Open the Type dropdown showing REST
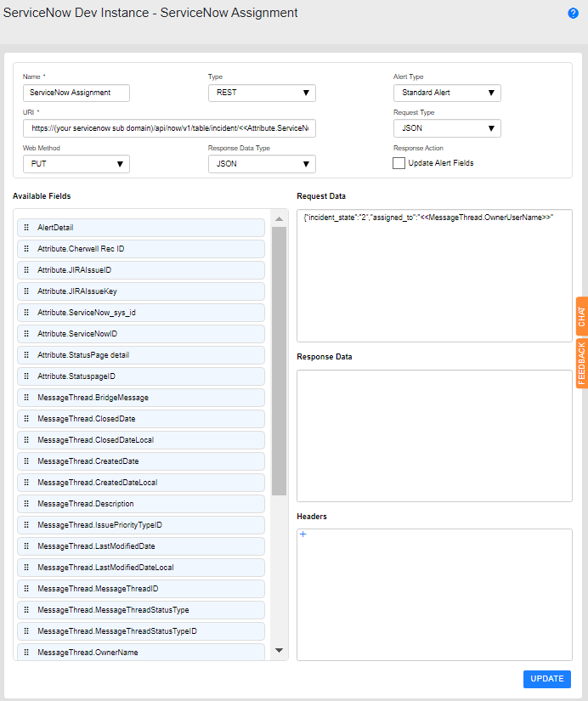 pyautogui.click(x=262, y=93)
